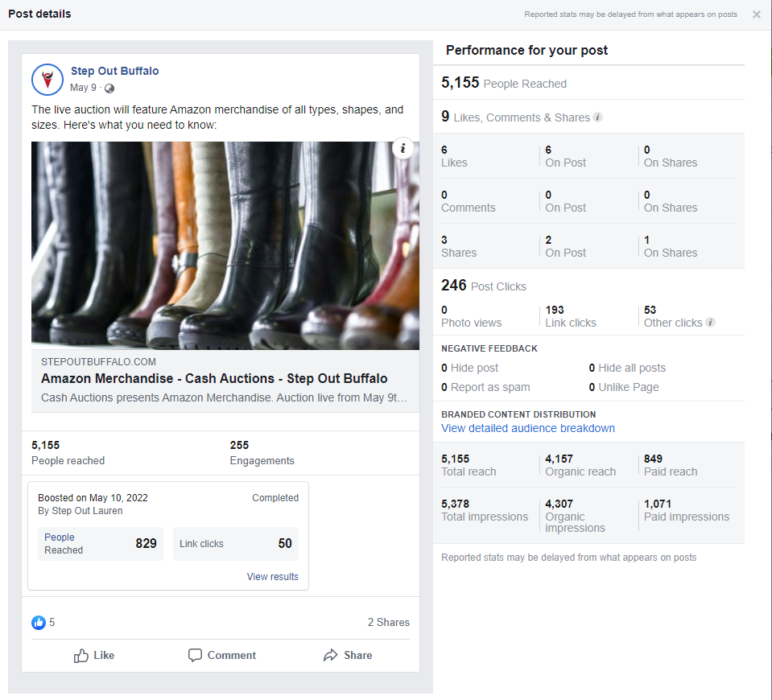Click the 193 Link clicks stat

click(x=571, y=316)
